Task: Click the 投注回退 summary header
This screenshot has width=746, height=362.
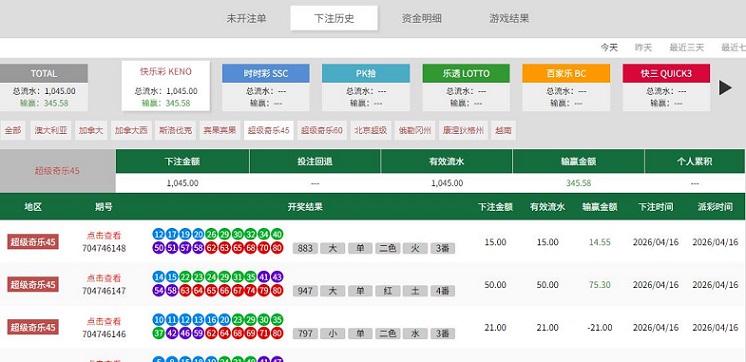Action: pos(314,161)
